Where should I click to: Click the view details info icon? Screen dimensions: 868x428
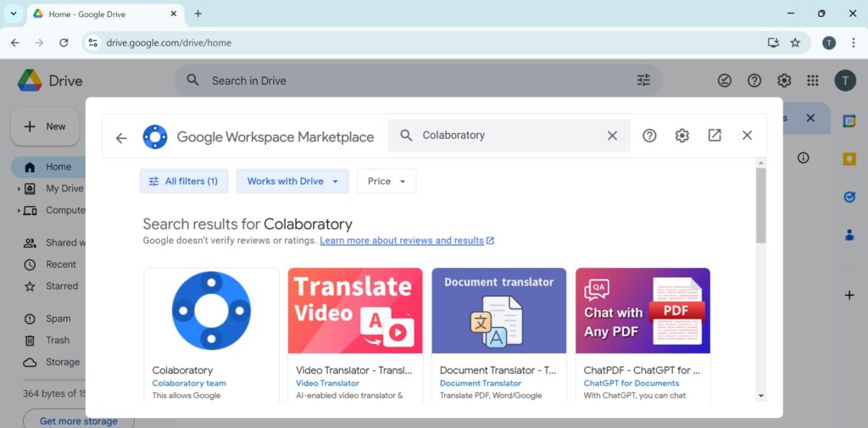tap(804, 158)
